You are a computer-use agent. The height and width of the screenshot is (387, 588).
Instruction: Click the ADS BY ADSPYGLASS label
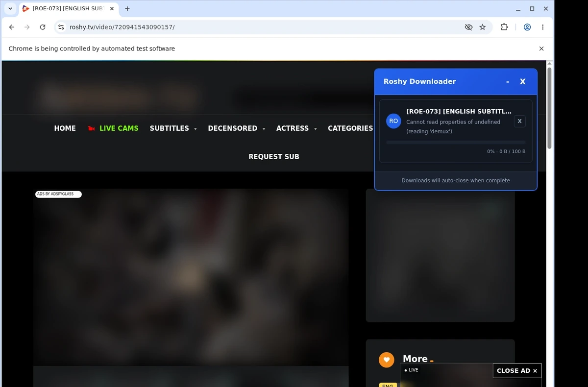click(58, 194)
